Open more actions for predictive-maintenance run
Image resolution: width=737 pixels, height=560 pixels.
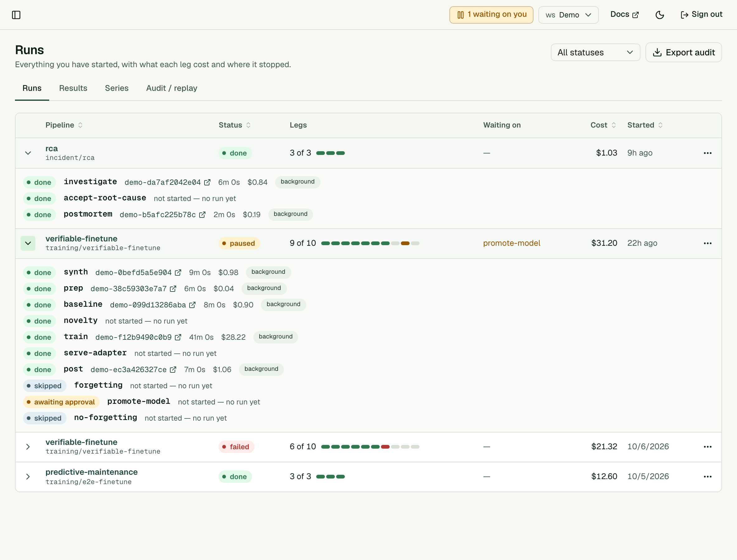click(708, 477)
